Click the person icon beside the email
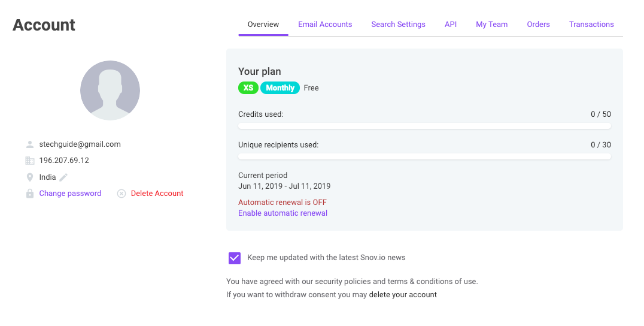This screenshot has width=644, height=326. (30, 144)
